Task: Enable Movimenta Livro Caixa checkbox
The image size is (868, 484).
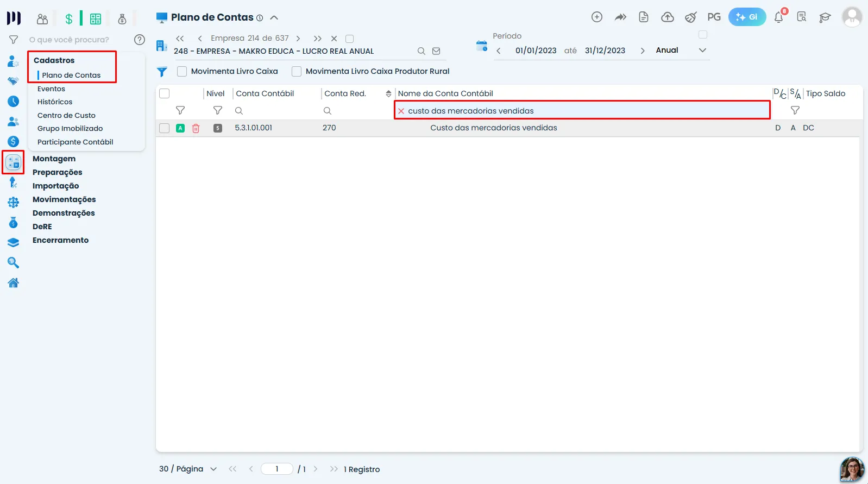Action: [x=182, y=71]
